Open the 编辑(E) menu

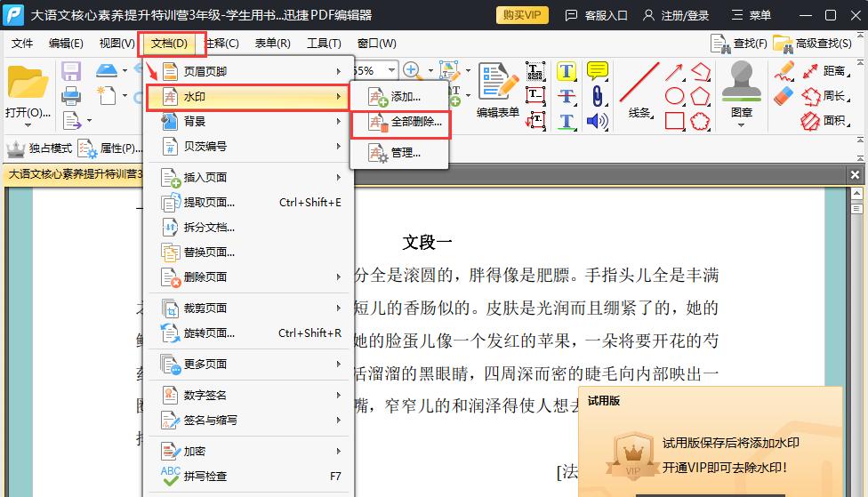coord(66,44)
